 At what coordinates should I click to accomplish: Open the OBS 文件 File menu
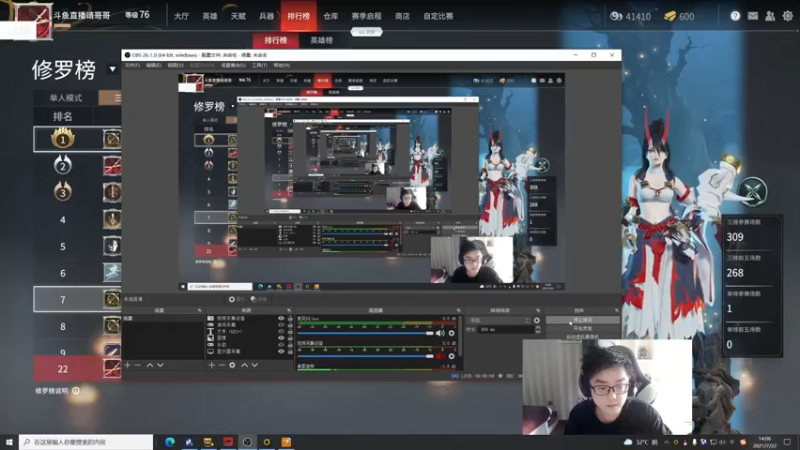click(132, 65)
